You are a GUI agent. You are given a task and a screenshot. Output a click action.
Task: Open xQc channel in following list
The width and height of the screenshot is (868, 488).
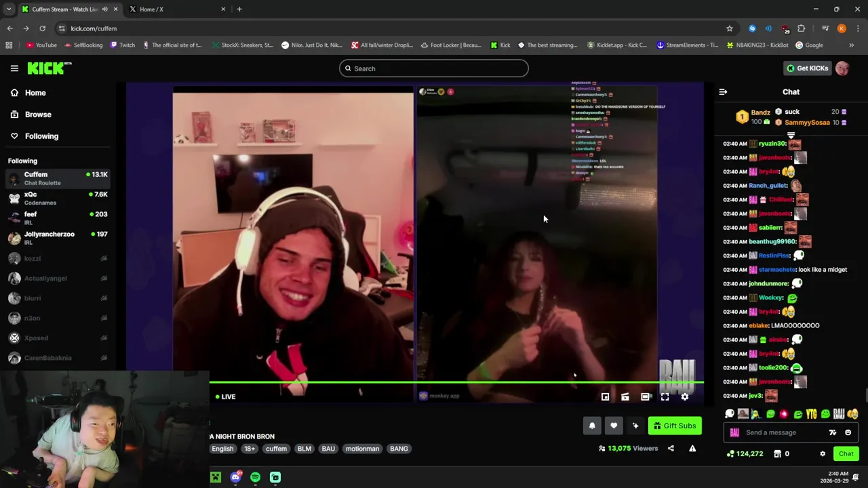(58, 198)
